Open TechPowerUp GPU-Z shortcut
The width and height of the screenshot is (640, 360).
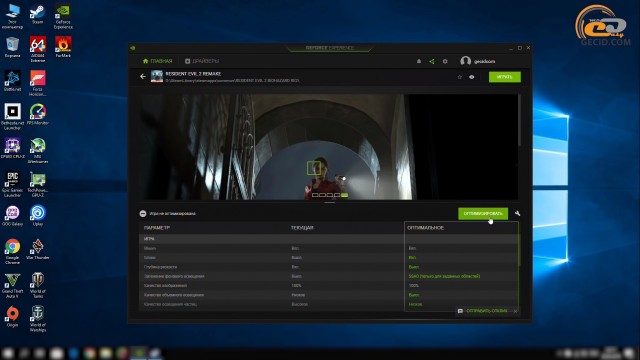38,184
